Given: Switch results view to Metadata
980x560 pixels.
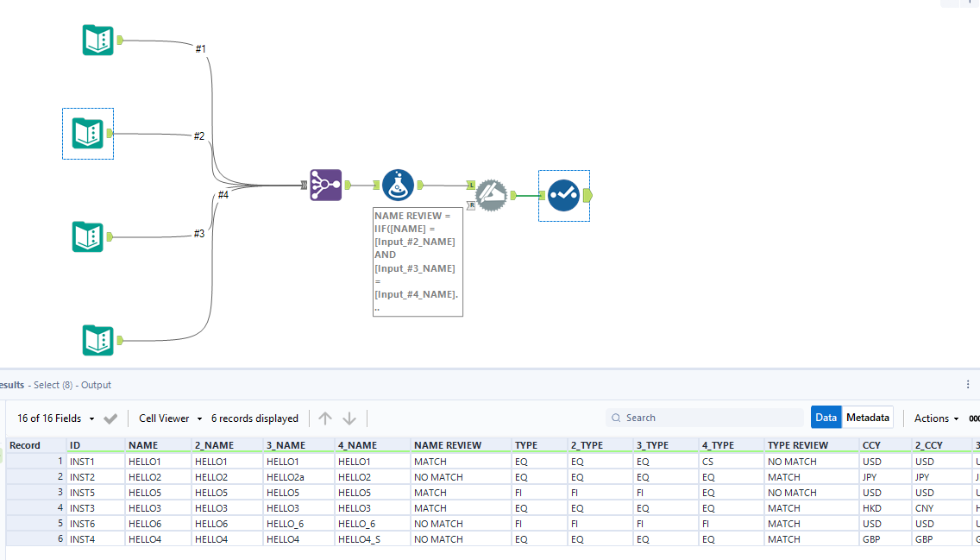Looking at the screenshot, I should pos(867,417).
